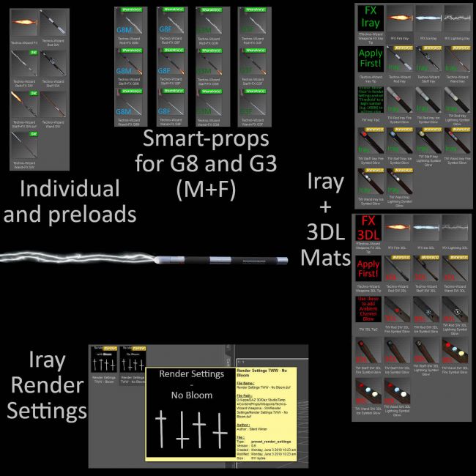
Task: Click the red FX 3DL tip icon
Action: (x=368, y=228)
